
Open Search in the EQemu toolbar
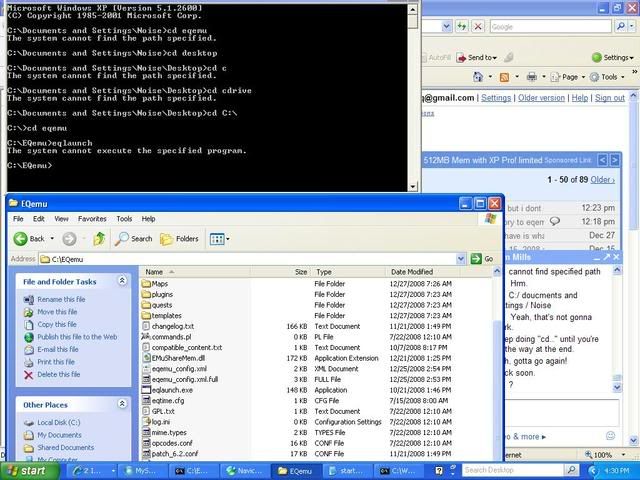133,239
